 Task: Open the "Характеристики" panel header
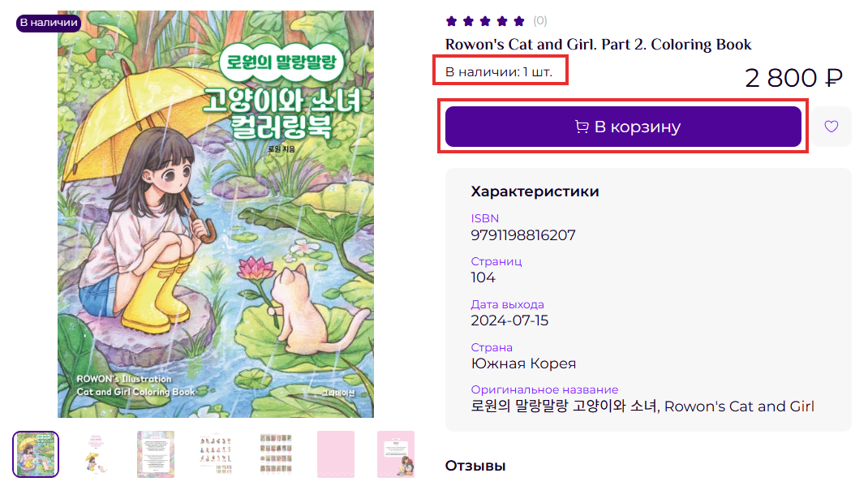tap(534, 191)
